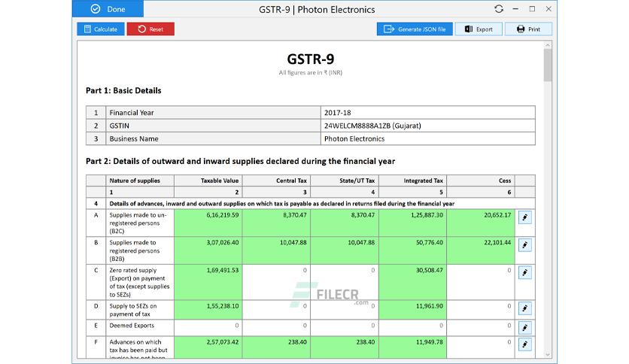Click Taxable Value column header

[208, 180]
